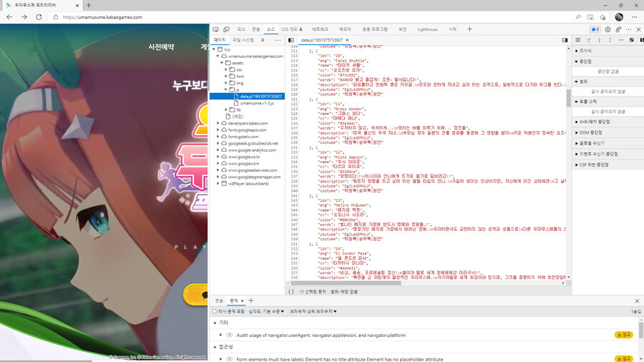Click pretty-print curly braces icon under editor

pyautogui.click(x=291, y=291)
